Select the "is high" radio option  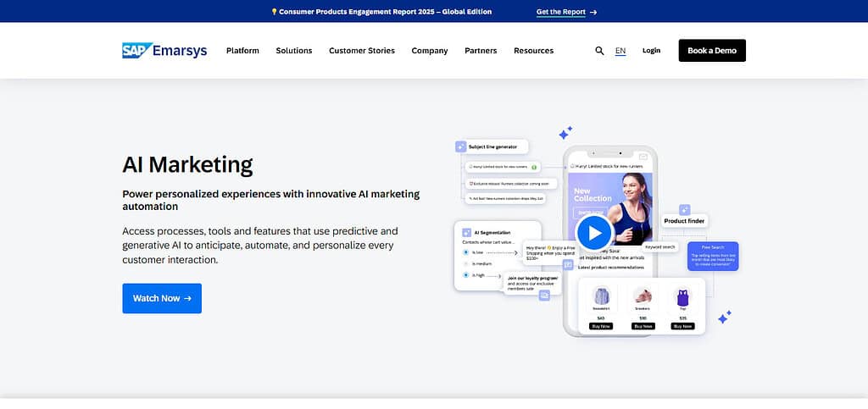click(466, 274)
